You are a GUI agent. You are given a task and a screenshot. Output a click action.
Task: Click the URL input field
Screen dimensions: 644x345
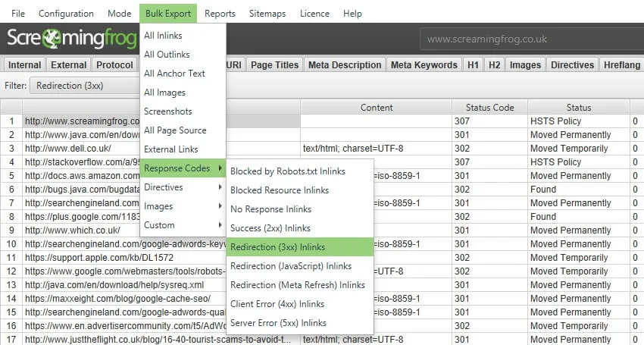[x=530, y=39]
